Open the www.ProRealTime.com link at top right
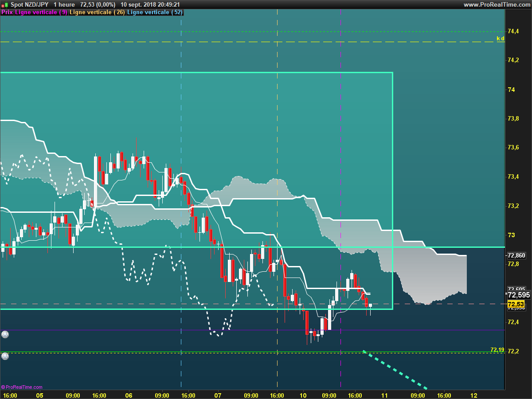532x399 pixels. [496, 4]
